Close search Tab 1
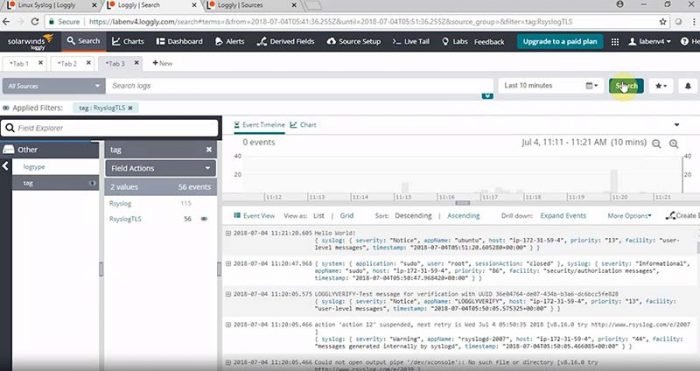 (40, 63)
